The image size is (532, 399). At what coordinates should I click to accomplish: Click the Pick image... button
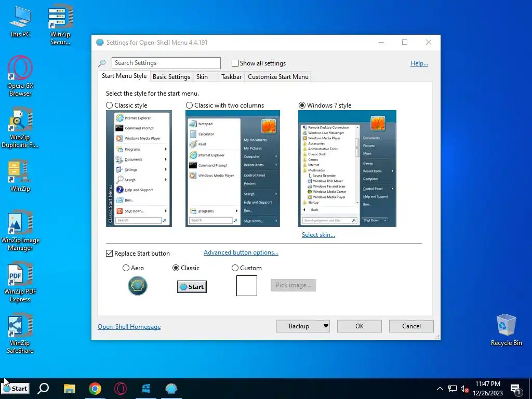(294, 285)
